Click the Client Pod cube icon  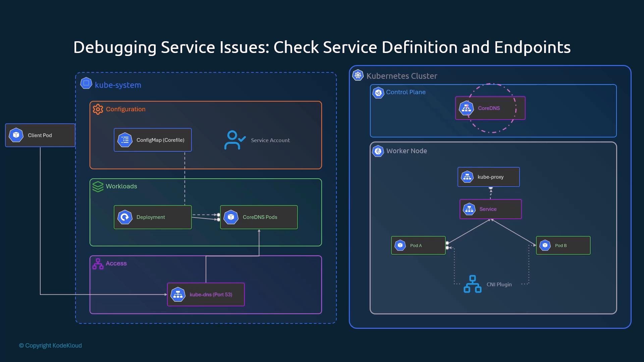(x=16, y=135)
